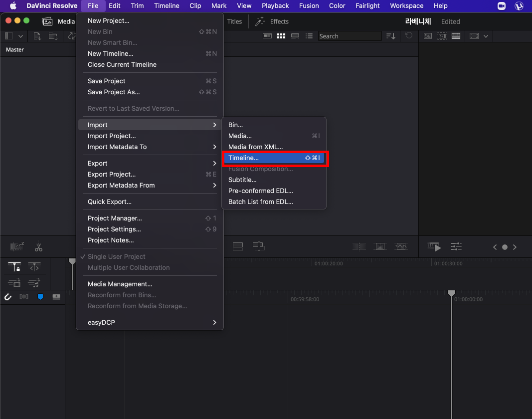Open the Fairlight menu
The width and height of the screenshot is (532, 419).
[x=367, y=6]
